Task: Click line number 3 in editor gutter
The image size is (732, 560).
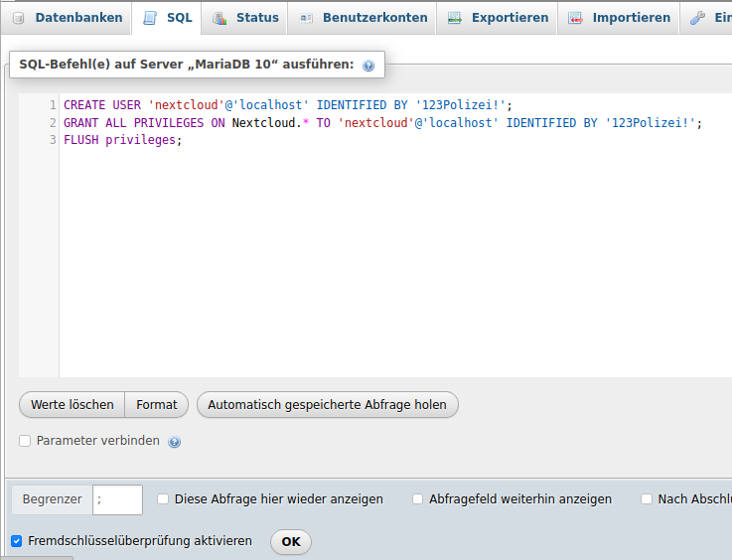Action: [x=53, y=140]
